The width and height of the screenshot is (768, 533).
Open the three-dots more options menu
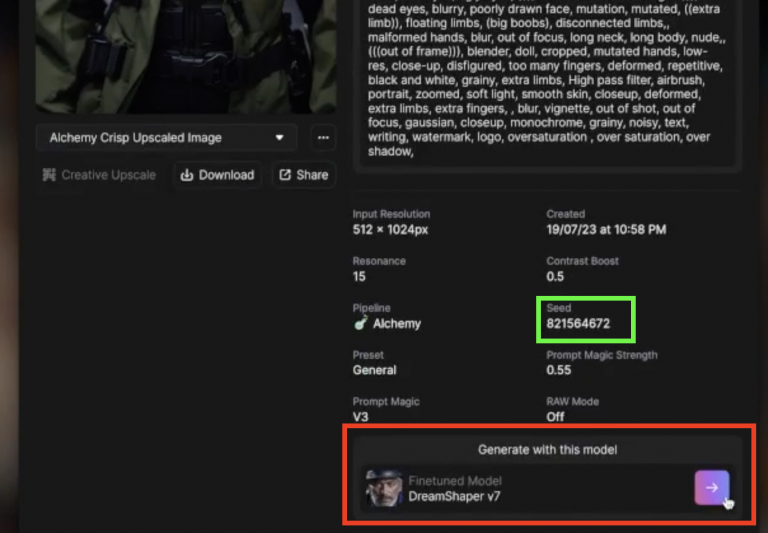tap(322, 138)
